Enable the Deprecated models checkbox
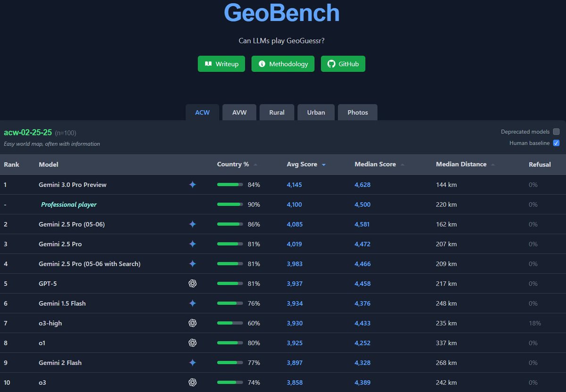 tap(556, 132)
